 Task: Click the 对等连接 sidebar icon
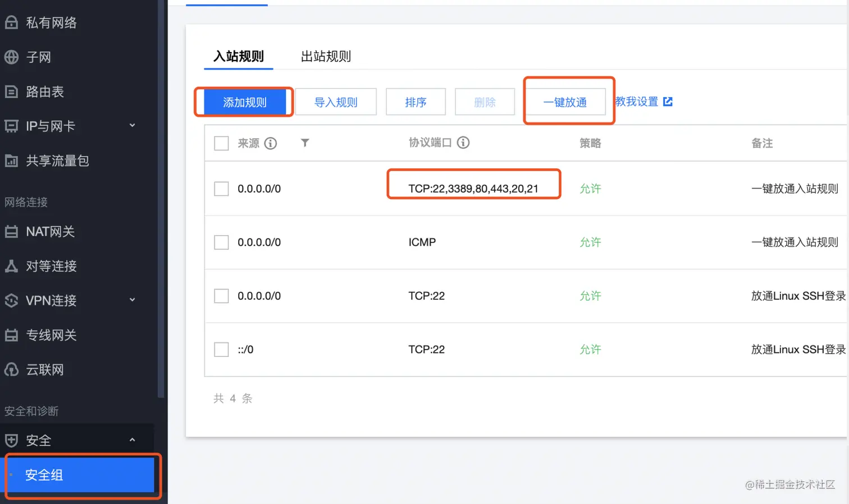11,266
